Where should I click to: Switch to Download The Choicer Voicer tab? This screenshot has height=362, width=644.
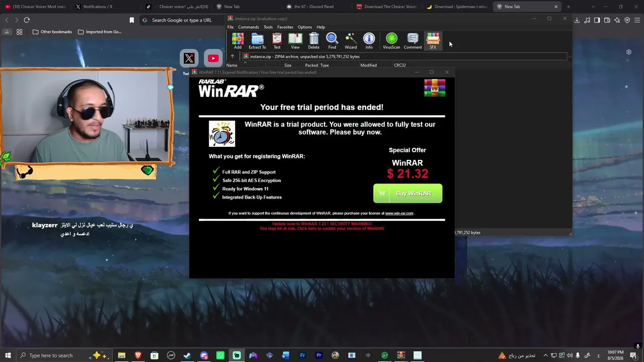click(x=387, y=7)
